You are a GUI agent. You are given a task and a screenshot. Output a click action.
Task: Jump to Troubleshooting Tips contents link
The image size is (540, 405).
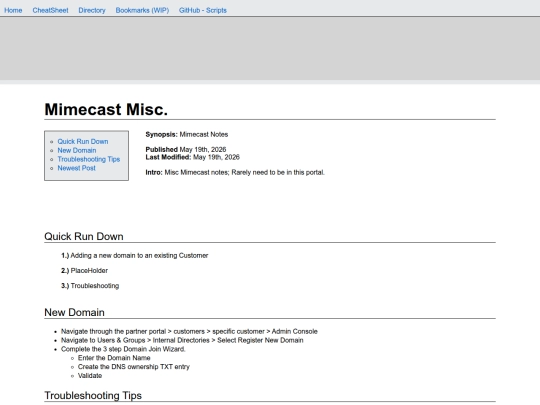(89, 159)
